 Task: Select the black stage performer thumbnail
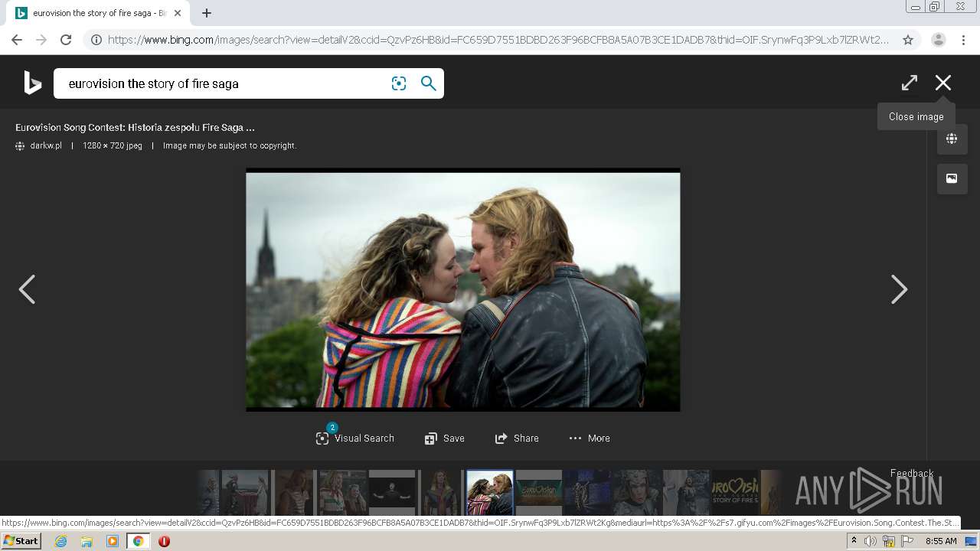(x=392, y=492)
